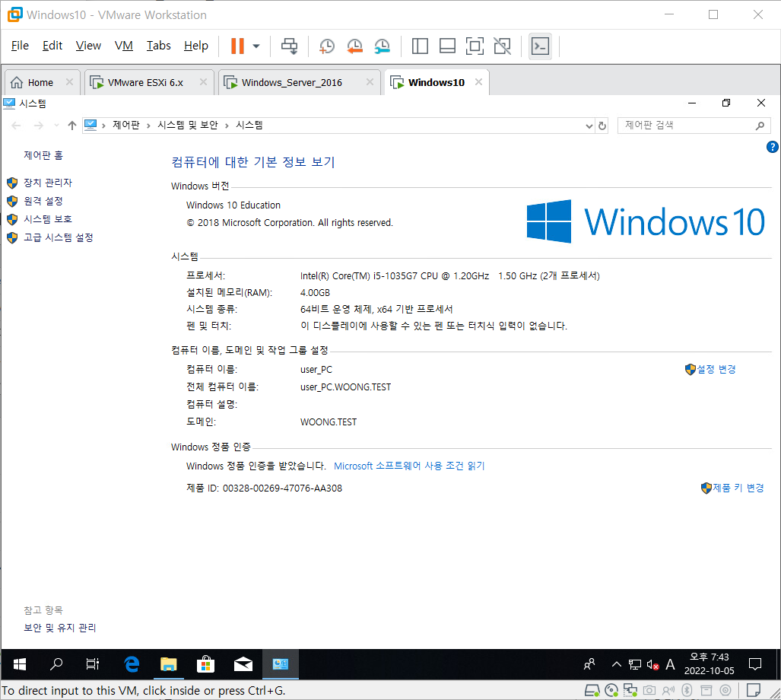Toggle the VMware library sidebar
This screenshot has width=781, height=700.
(x=420, y=46)
